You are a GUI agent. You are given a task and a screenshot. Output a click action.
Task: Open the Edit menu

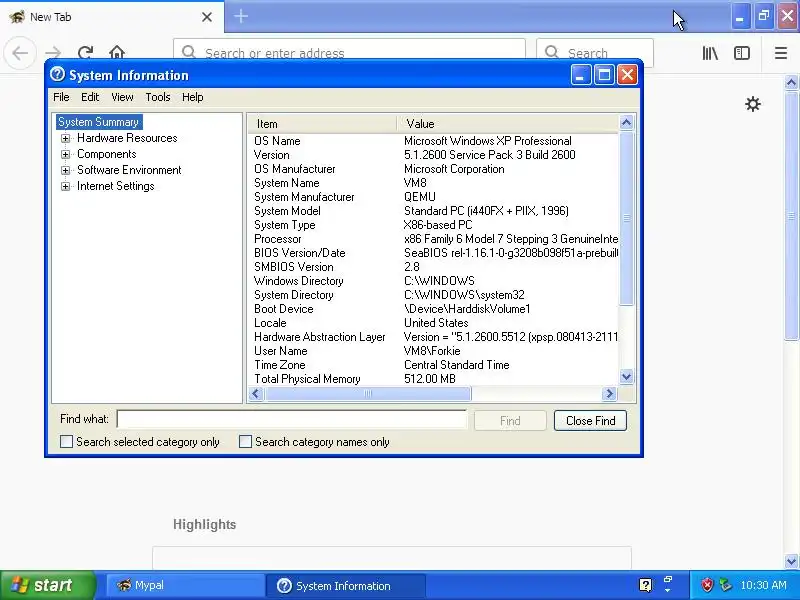[90, 97]
